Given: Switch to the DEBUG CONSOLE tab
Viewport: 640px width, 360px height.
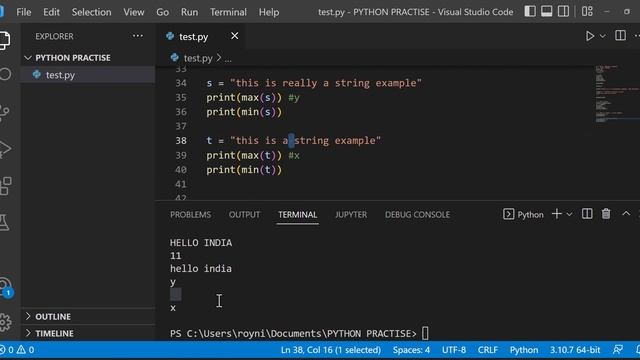Looking at the screenshot, I should [x=417, y=215].
